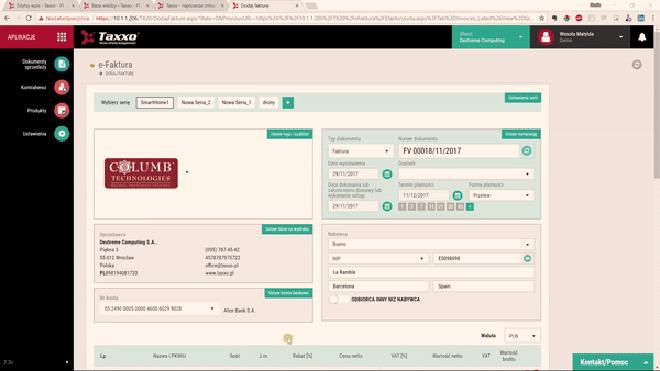This screenshot has width=660, height=371.
Task: Open Dokumenty sprzedaży from the sidebar
Action: [x=61, y=64]
